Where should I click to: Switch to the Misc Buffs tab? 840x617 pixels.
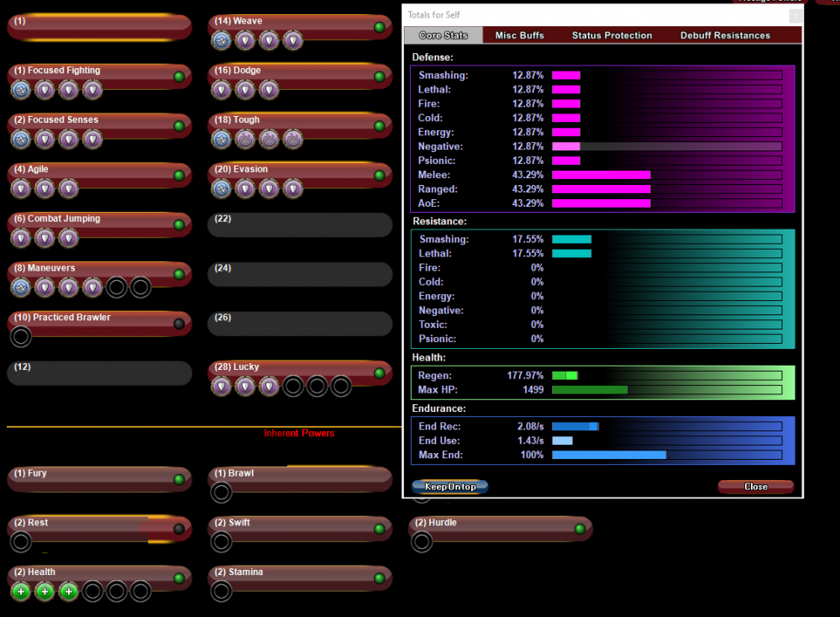pos(519,35)
